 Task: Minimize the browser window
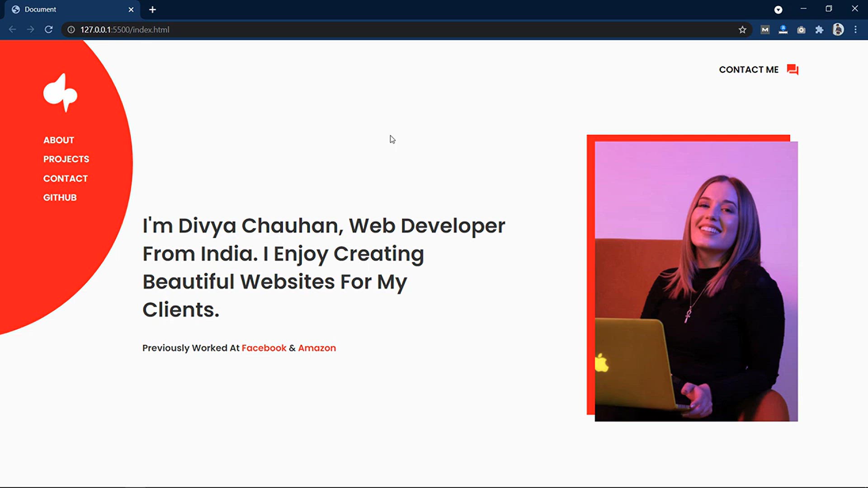coord(803,9)
